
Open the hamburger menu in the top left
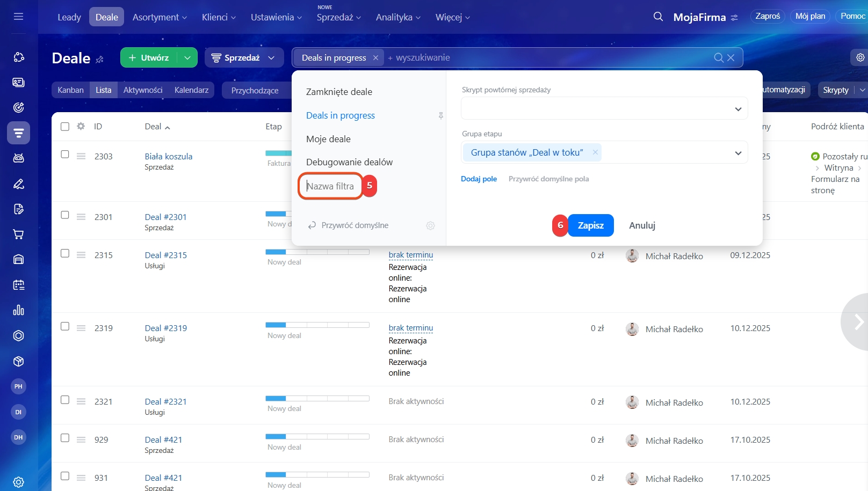pyautogui.click(x=18, y=17)
